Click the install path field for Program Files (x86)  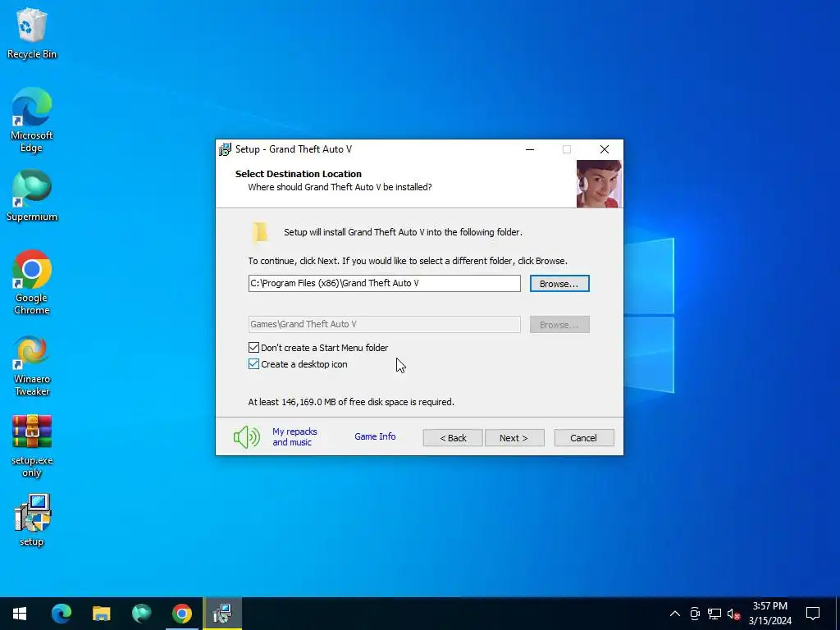pyautogui.click(x=384, y=283)
